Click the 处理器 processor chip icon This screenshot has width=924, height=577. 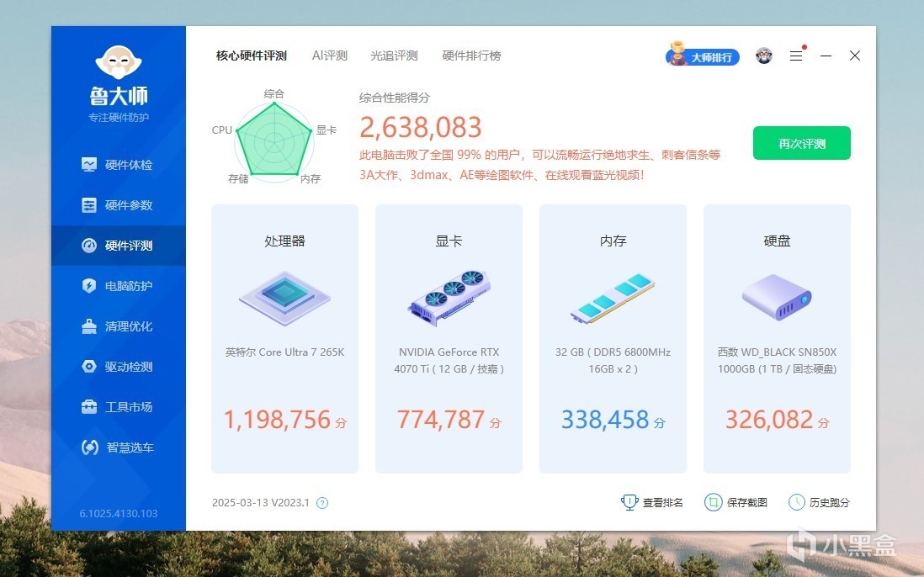click(284, 298)
